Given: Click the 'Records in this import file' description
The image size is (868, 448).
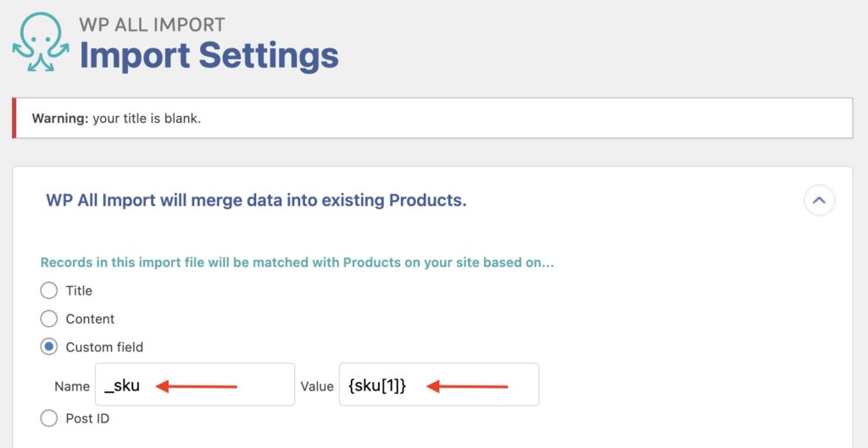Looking at the screenshot, I should (x=297, y=263).
